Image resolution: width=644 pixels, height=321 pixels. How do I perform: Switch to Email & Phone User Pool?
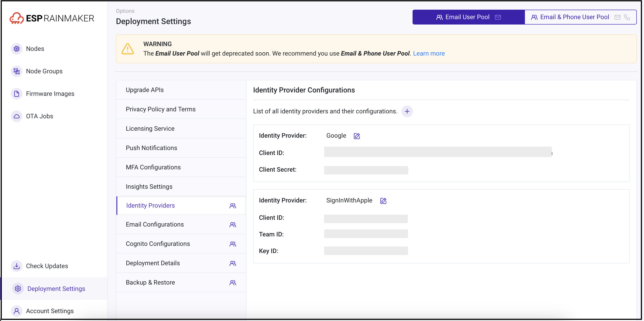pyautogui.click(x=580, y=17)
